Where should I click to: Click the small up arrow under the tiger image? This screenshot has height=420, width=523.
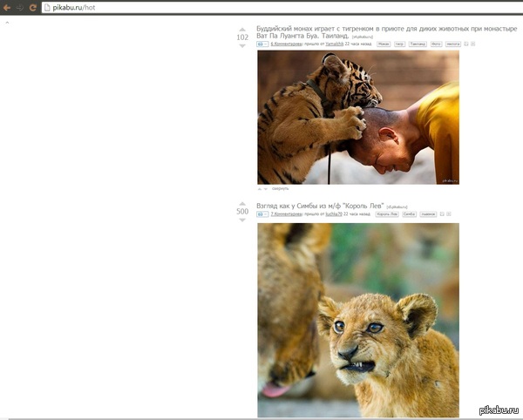pos(260,189)
